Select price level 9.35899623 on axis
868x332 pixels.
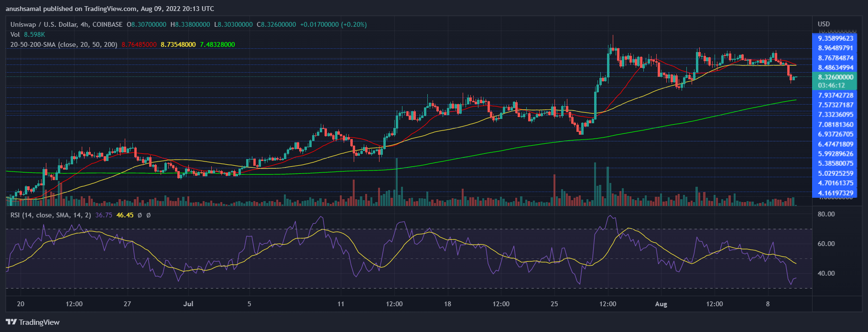click(835, 38)
